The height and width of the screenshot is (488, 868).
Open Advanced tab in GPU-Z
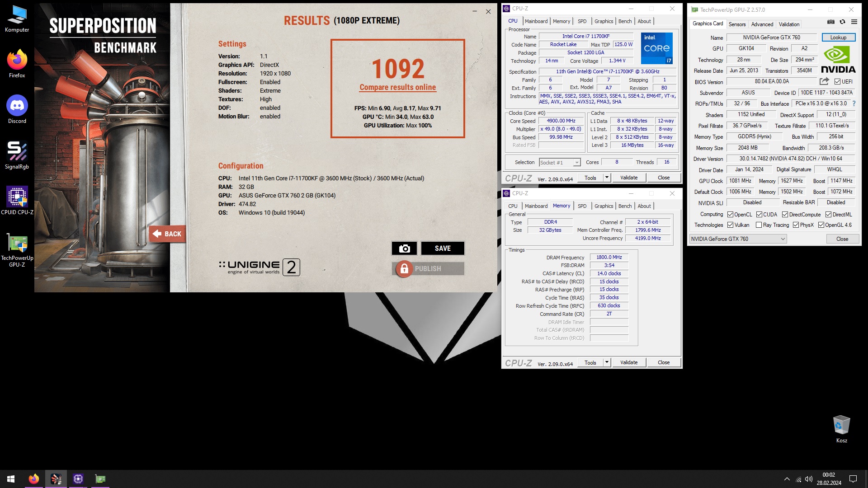pos(762,24)
